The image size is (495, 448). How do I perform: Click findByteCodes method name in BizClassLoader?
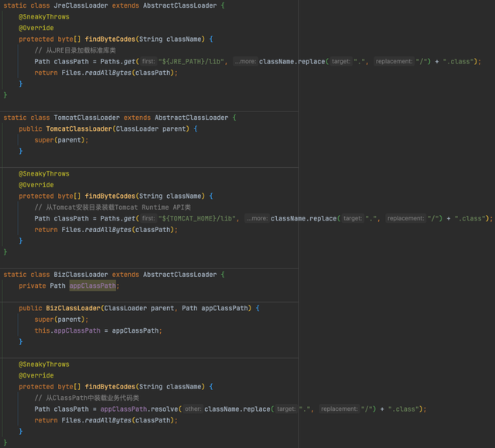[110, 387]
